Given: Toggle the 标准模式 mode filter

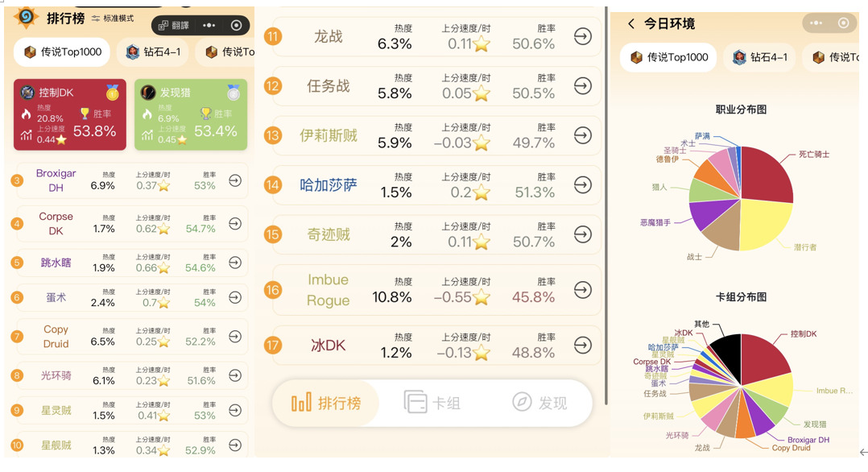Looking at the screenshot, I should pos(113,18).
